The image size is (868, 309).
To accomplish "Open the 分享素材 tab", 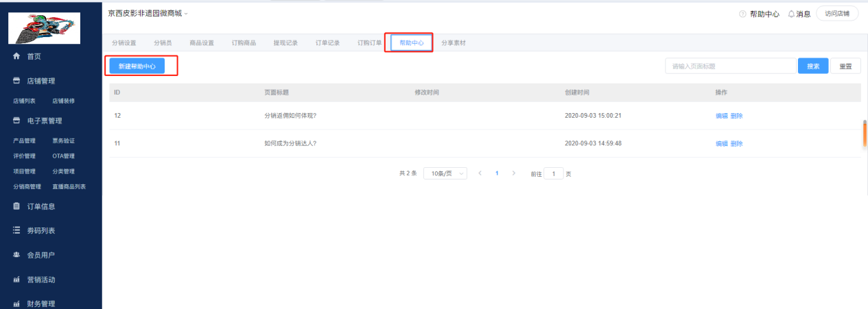I will 454,43.
